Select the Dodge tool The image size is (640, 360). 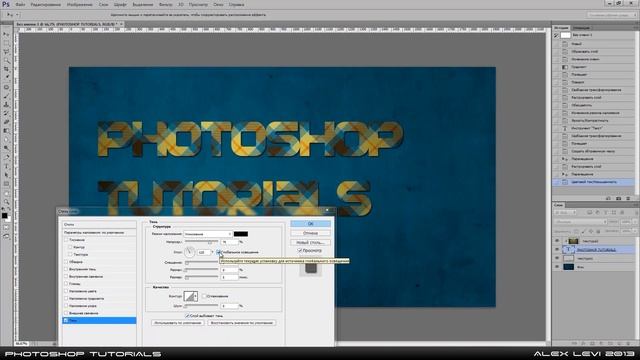coord(6,148)
